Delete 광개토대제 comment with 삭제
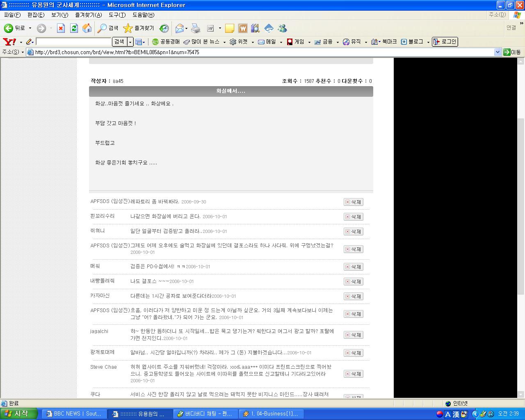Viewport: 525px width, 420px height. coord(353,353)
